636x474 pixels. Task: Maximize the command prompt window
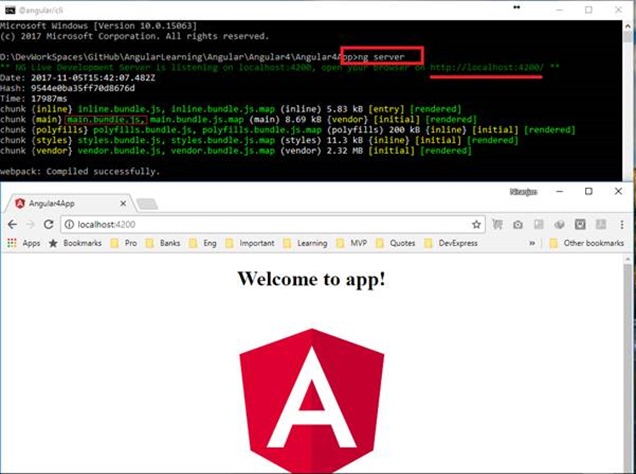589,10
